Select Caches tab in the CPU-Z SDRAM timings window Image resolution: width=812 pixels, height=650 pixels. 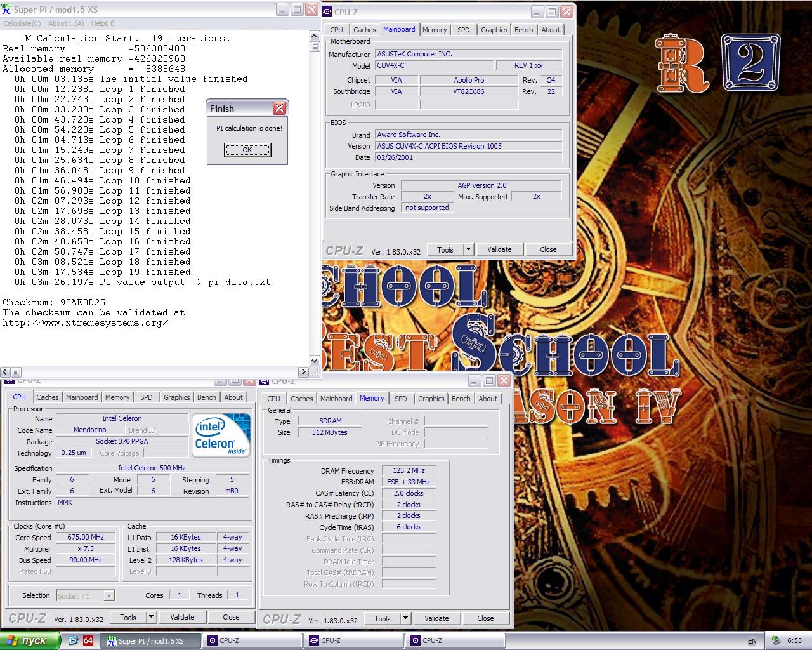pyautogui.click(x=302, y=399)
